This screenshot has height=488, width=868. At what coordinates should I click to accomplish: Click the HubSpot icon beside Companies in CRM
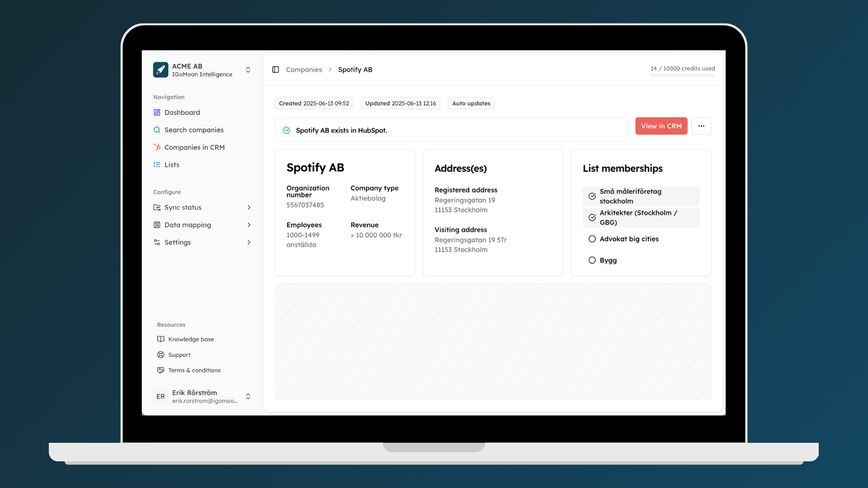click(157, 147)
